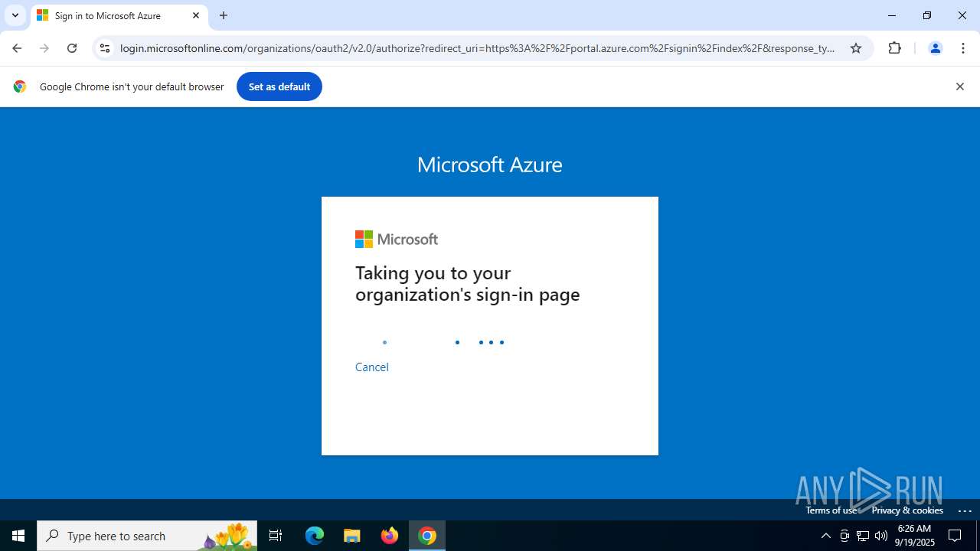Open the tab search dropdown arrow
The image size is (980, 551).
pos(15,15)
